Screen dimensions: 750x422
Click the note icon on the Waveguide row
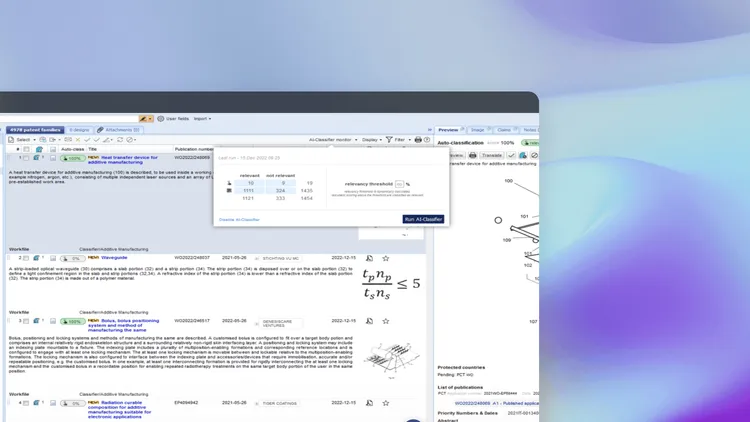pos(53,258)
